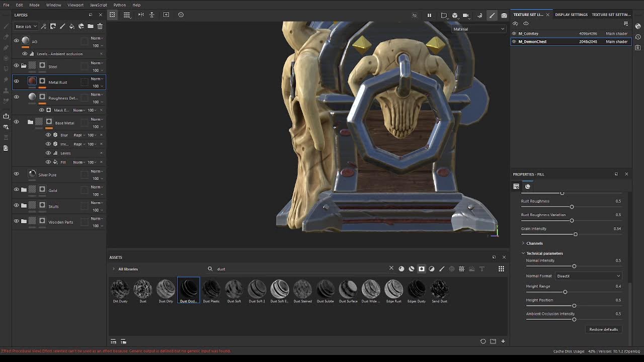Click the add mask icon in the Layers toolbar
644x362 pixels.
pyautogui.click(x=53, y=26)
